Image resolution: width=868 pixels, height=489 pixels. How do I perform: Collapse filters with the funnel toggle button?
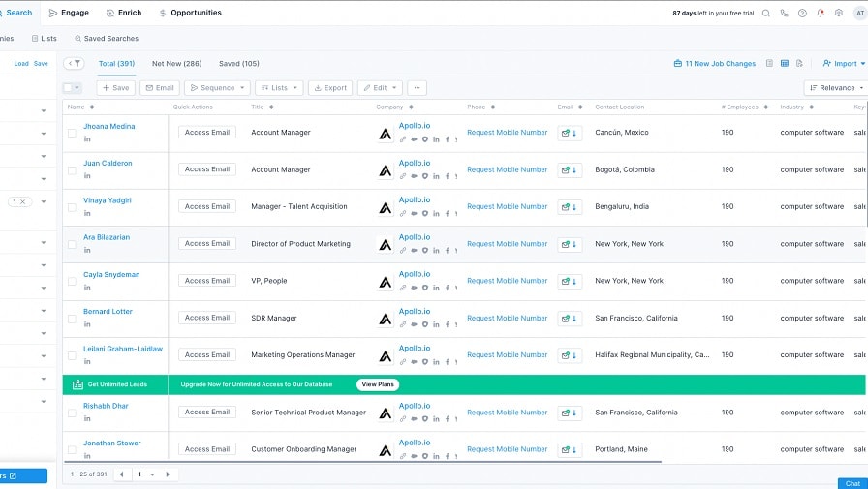pos(75,64)
